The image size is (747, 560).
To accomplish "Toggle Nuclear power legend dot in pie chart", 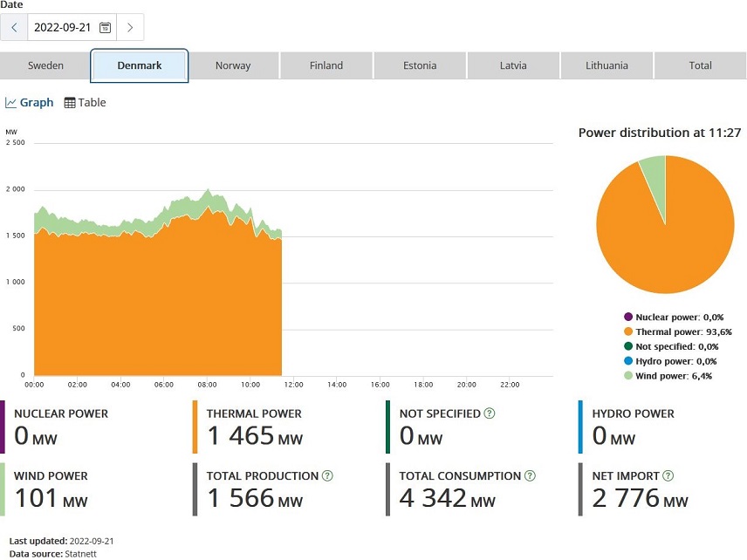I will tap(628, 317).
